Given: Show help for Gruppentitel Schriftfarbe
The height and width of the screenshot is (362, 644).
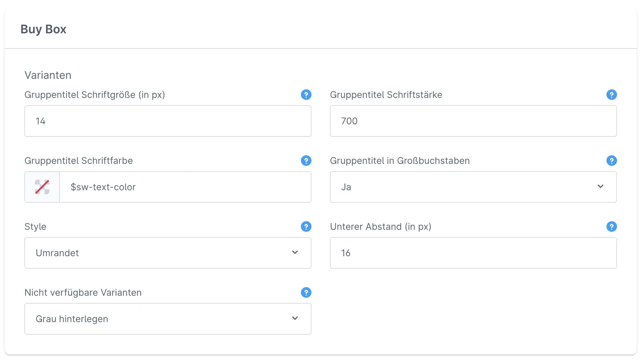Looking at the screenshot, I should [x=306, y=161].
